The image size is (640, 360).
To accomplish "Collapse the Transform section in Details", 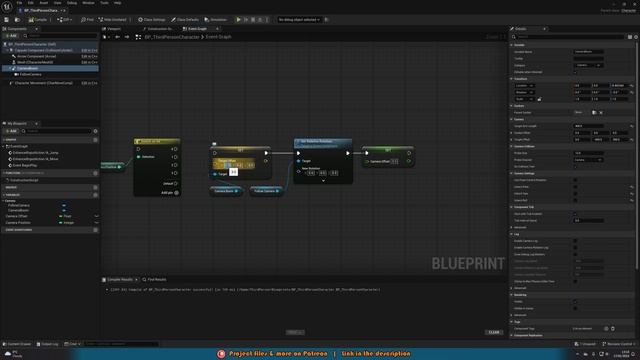I will 512,79.
